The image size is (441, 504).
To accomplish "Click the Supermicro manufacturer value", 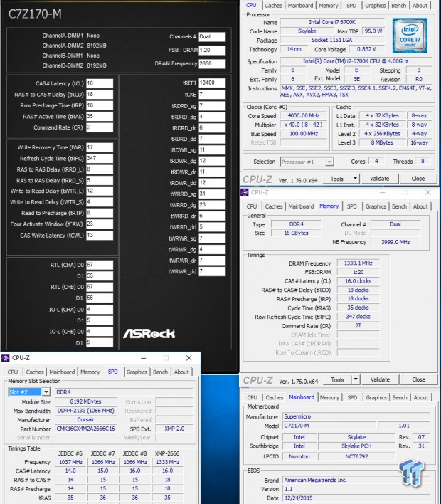I will pos(356,416).
